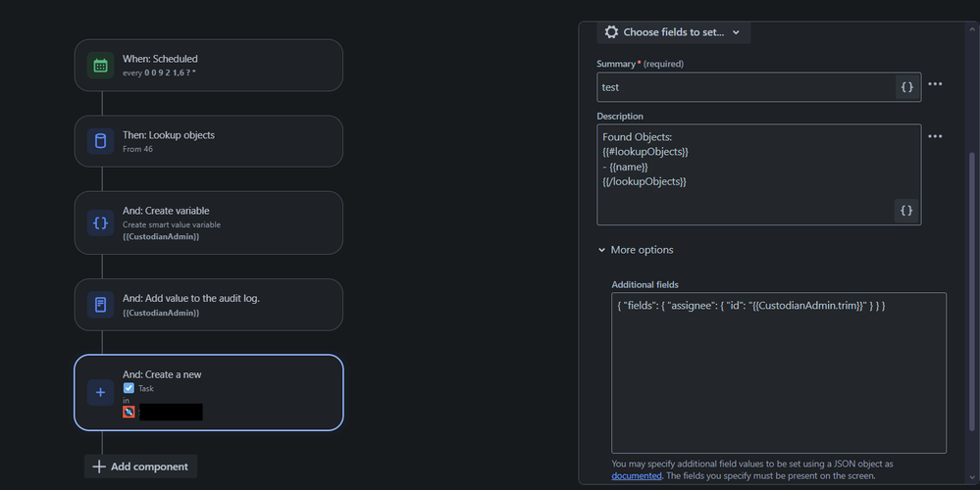
Task: Click the audit log document icon
Action: click(101, 305)
